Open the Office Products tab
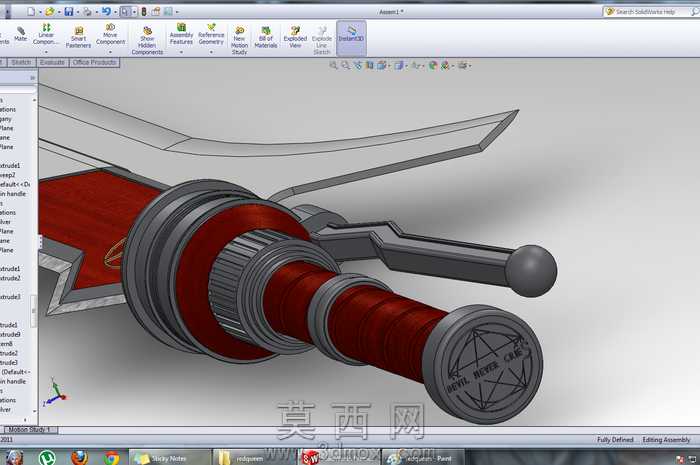The image size is (700, 465). (94, 62)
